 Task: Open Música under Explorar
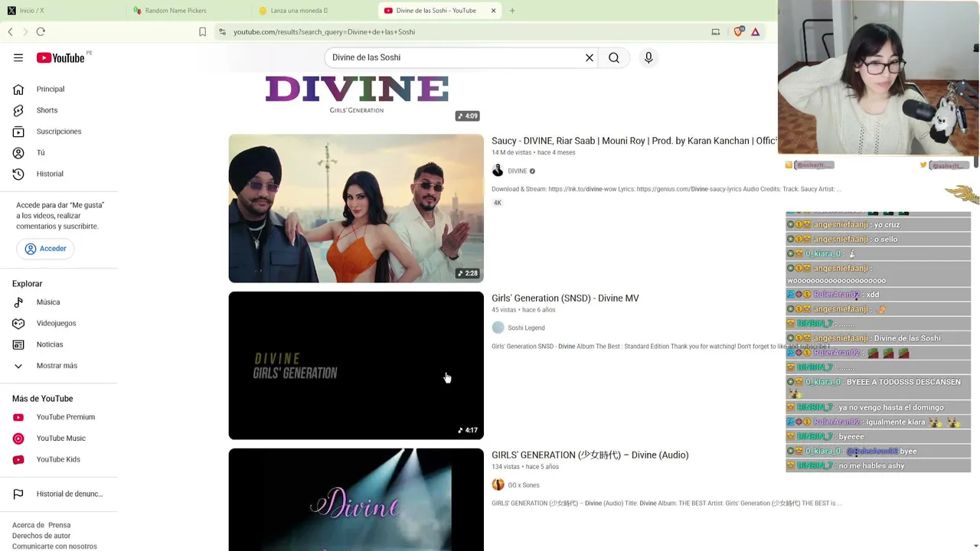48,302
